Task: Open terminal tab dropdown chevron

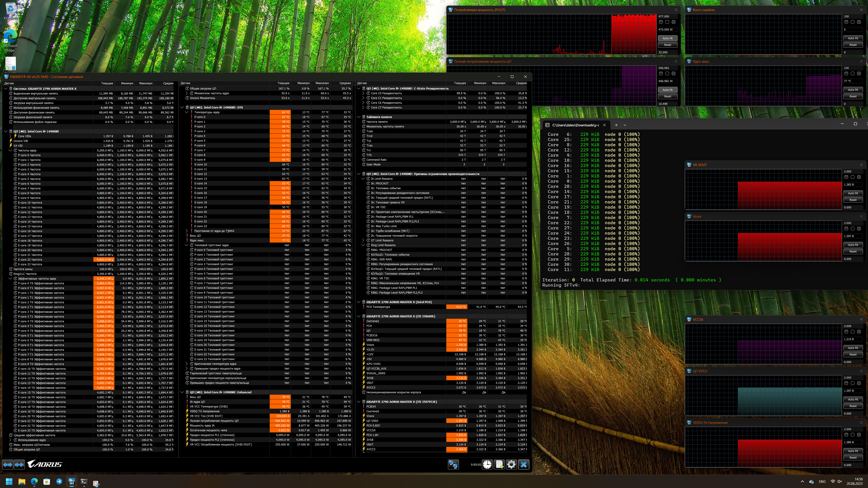Action: tap(625, 125)
